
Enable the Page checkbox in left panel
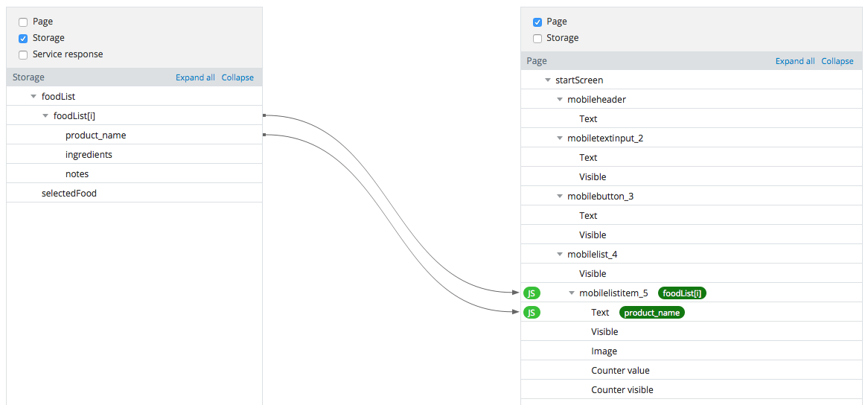pyautogui.click(x=23, y=22)
